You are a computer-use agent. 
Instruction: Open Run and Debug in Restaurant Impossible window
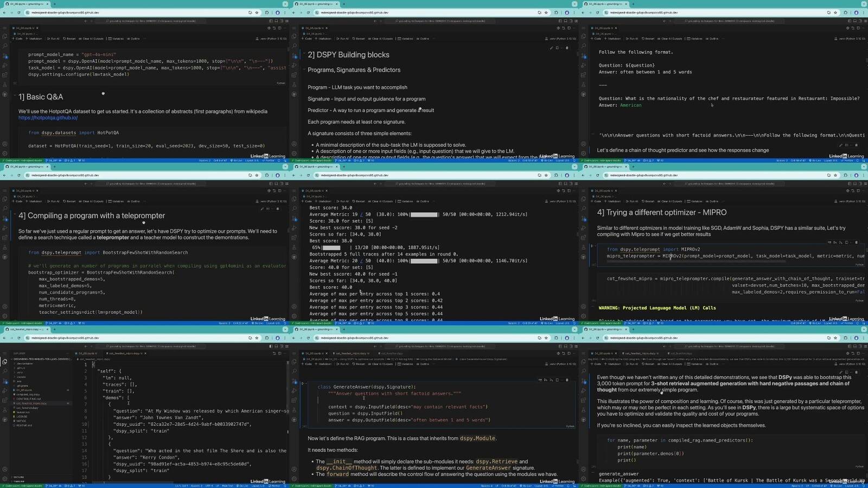584,65
